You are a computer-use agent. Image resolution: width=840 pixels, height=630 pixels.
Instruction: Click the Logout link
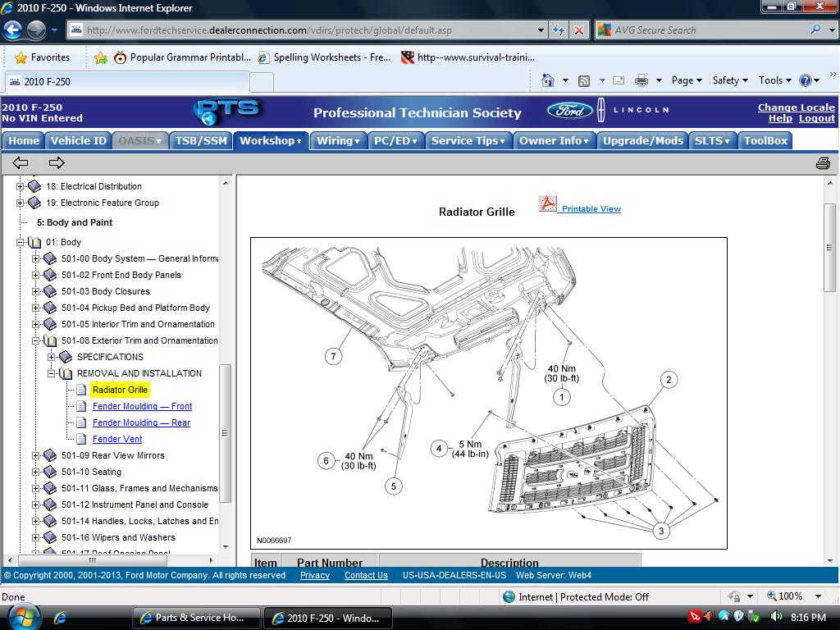pyautogui.click(x=817, y=118)
